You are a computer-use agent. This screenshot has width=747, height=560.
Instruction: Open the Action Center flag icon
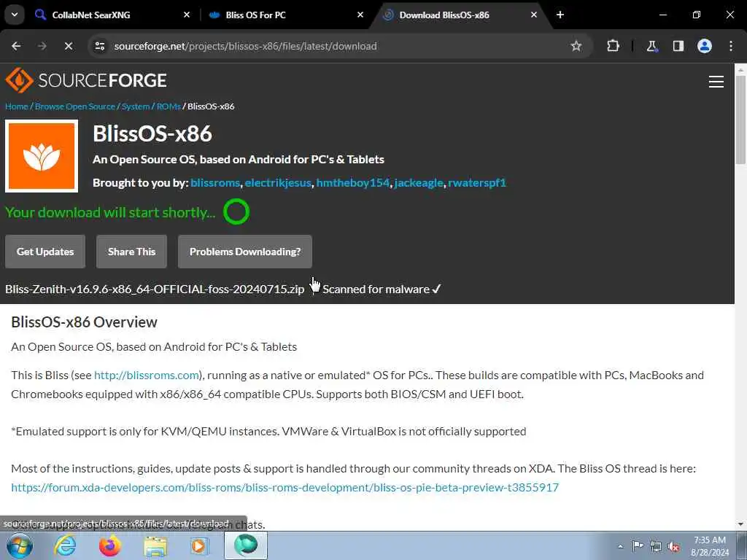pos(638,546)
